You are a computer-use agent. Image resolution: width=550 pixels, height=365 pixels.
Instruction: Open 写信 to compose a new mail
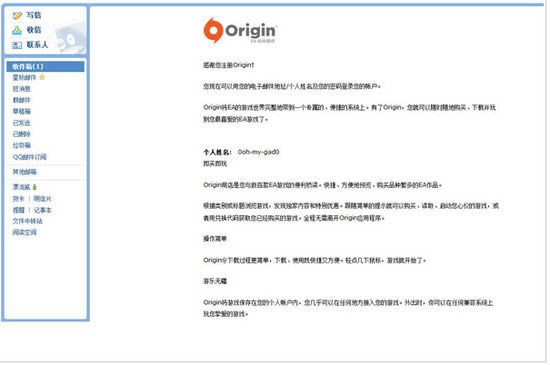pyautogui.click(x=34, y=15)
